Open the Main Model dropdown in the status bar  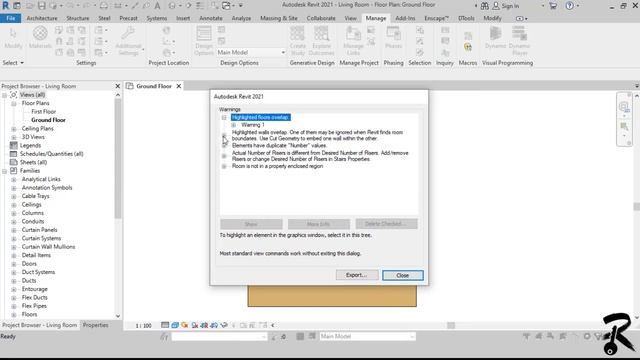(412, 336)
